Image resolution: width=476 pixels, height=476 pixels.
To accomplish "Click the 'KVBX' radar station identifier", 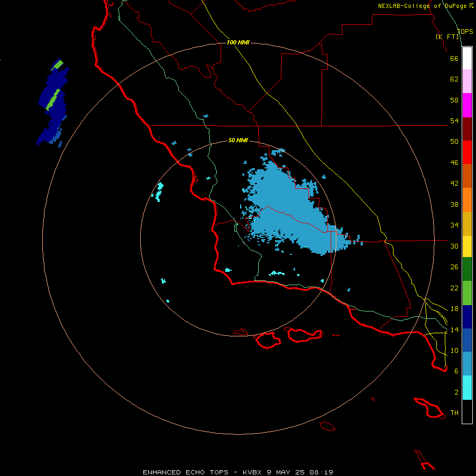I will coord(252,472).
